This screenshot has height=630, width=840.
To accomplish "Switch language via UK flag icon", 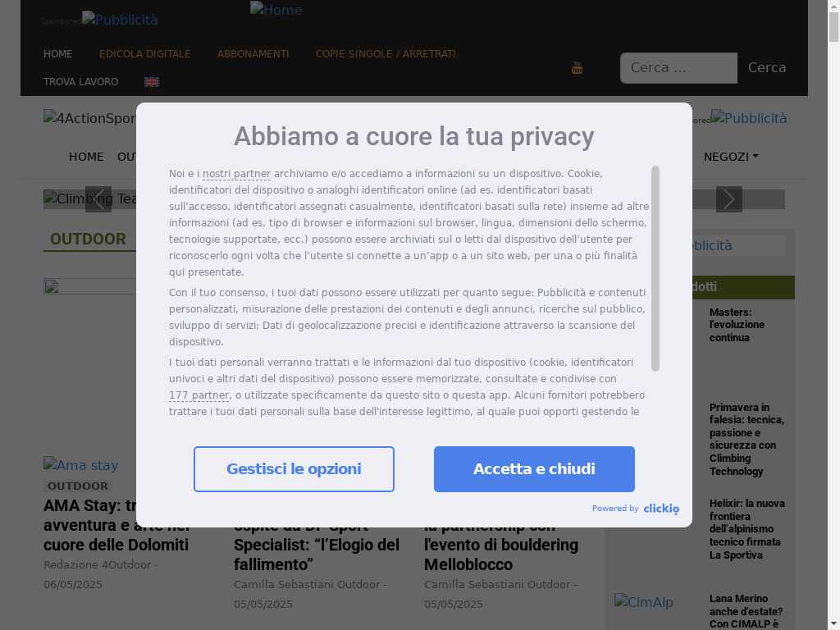I will point(152,82).
